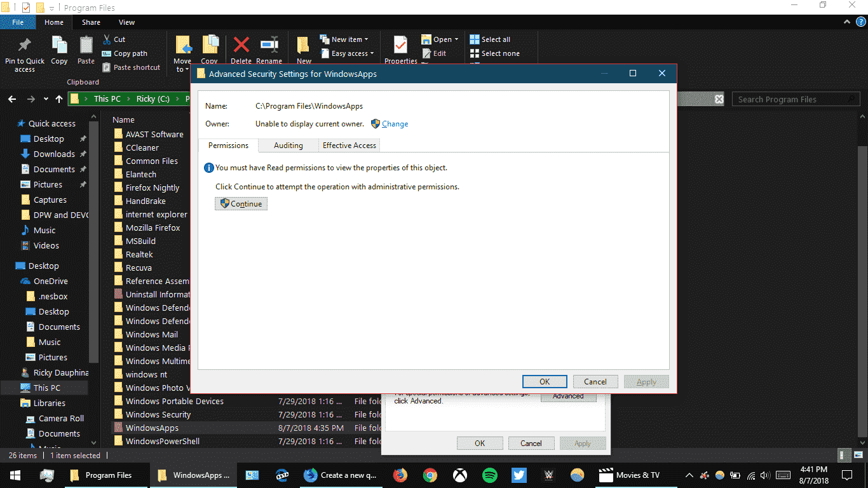868x488 pixels.
Task: Collapse the ribbon with the chevron
Action: 848,22
